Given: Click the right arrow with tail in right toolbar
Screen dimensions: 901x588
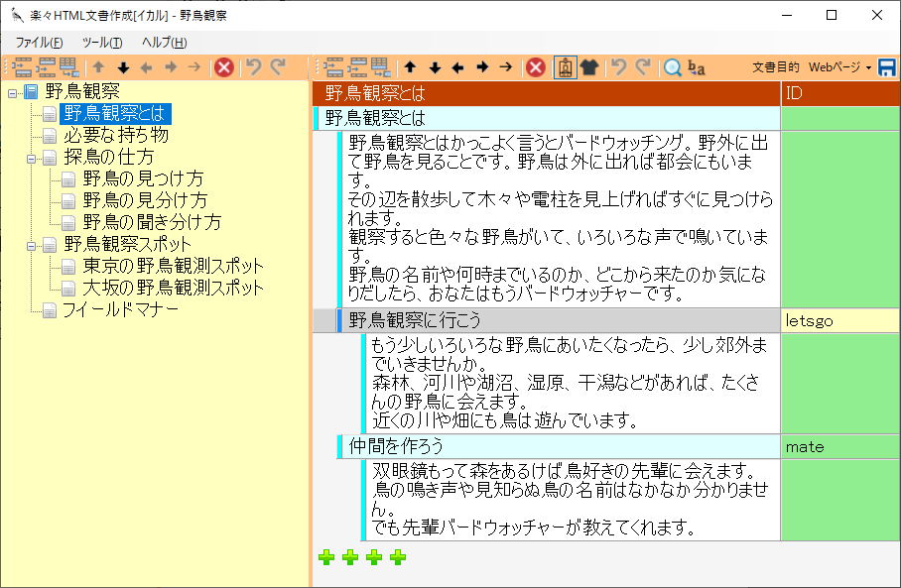Looking at the screenshot, I should pos(506,67).
